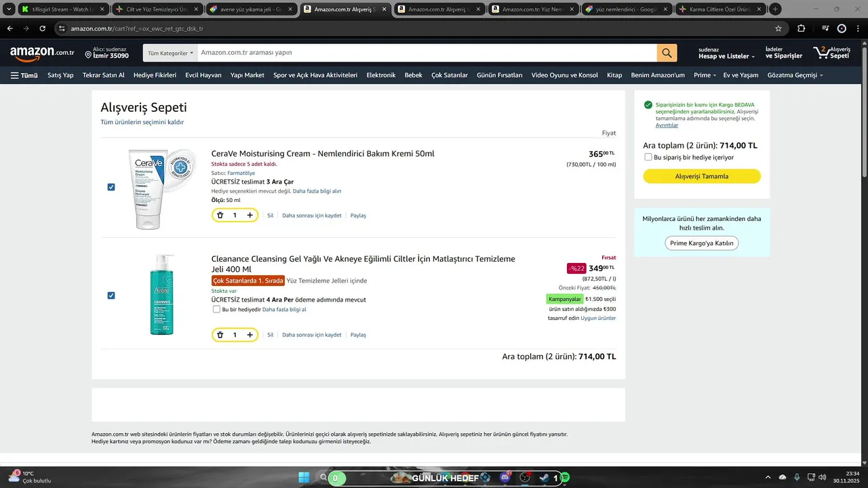Open browser three-dot menu
Viewport: 868px width, 488px height.
click(x=859, y=28)
